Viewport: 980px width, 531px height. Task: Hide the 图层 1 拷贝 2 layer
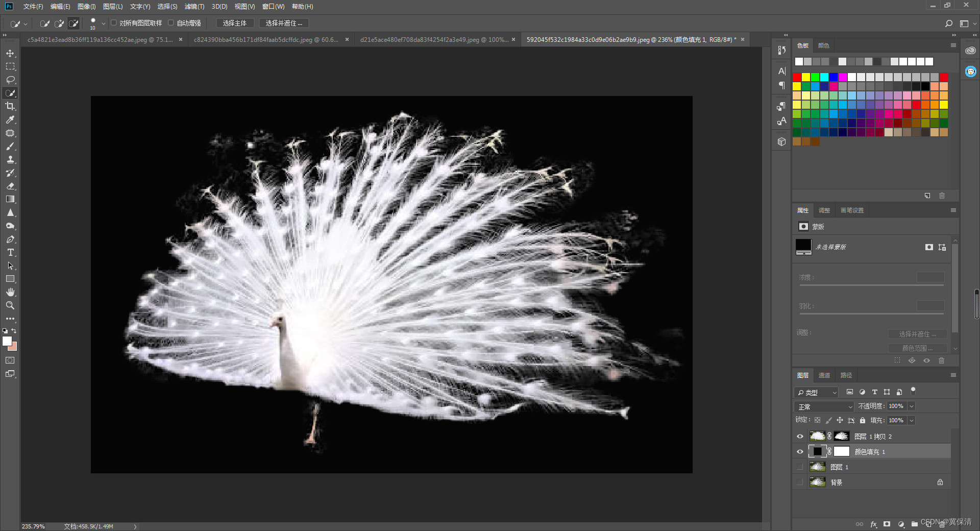point(800,437)
